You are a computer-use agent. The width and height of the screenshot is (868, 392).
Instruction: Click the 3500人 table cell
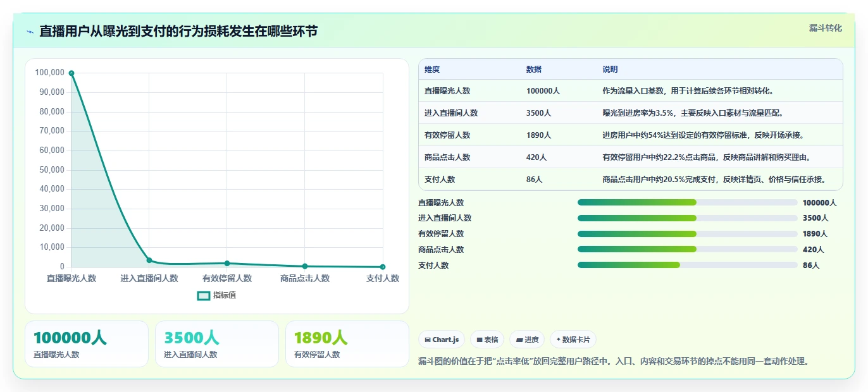click(539, 113)
